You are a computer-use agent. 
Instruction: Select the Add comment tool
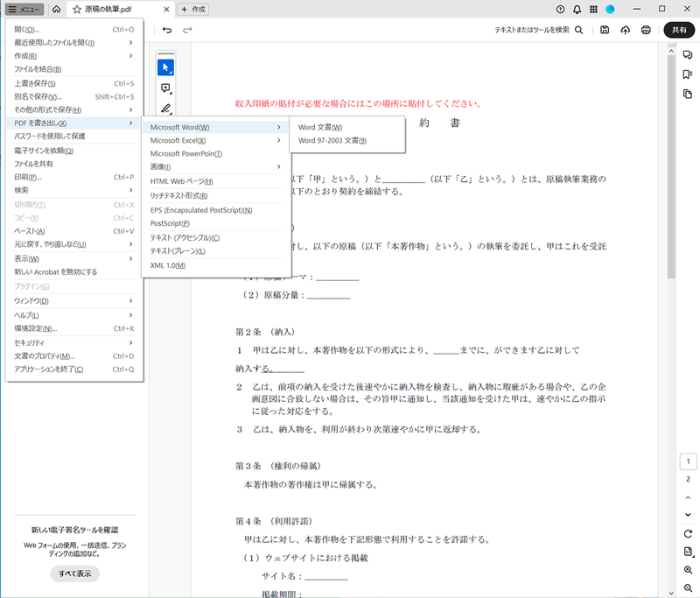[x=165, y=88]
